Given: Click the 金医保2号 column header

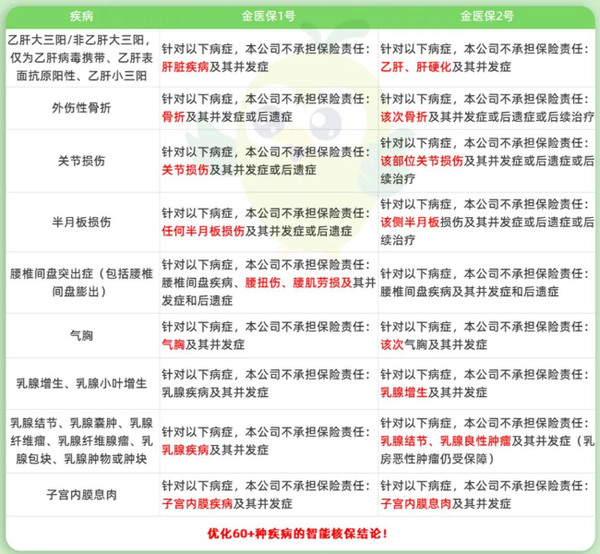Looking at the screenshot, I should point(487,16).
